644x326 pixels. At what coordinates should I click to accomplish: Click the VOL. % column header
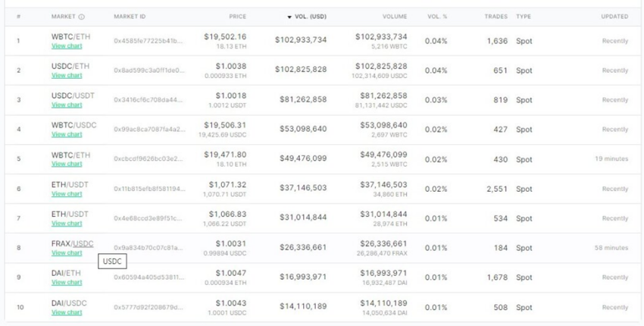[x=437, y=17]
